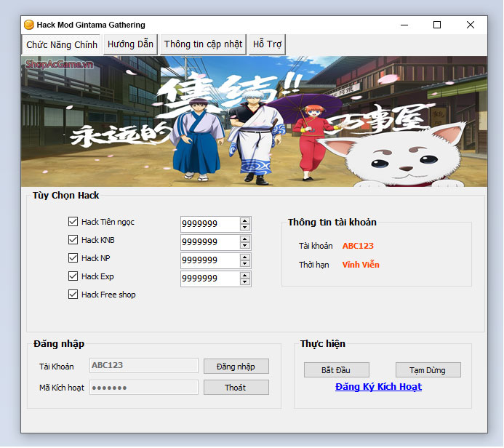Close the Hack Mod Gintama Gathering window
The image size is (504, 448).
[471, 25]
